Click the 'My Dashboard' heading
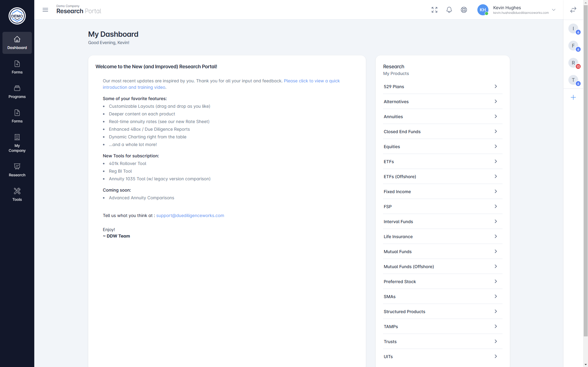The width and height of the screenshot is (588, 367). pyautogui.click(x=113, y=34)
